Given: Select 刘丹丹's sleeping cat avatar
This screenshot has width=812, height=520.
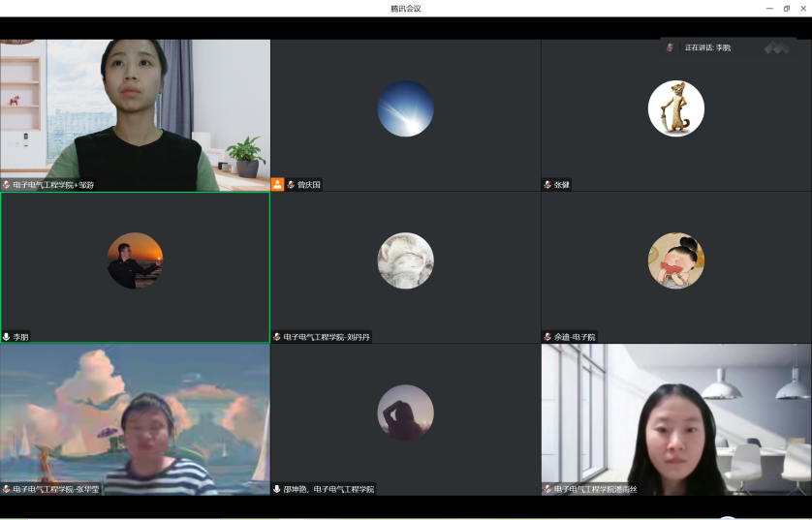Looking at the screenshot, I should pyautogui.click(x=405, y=260).
